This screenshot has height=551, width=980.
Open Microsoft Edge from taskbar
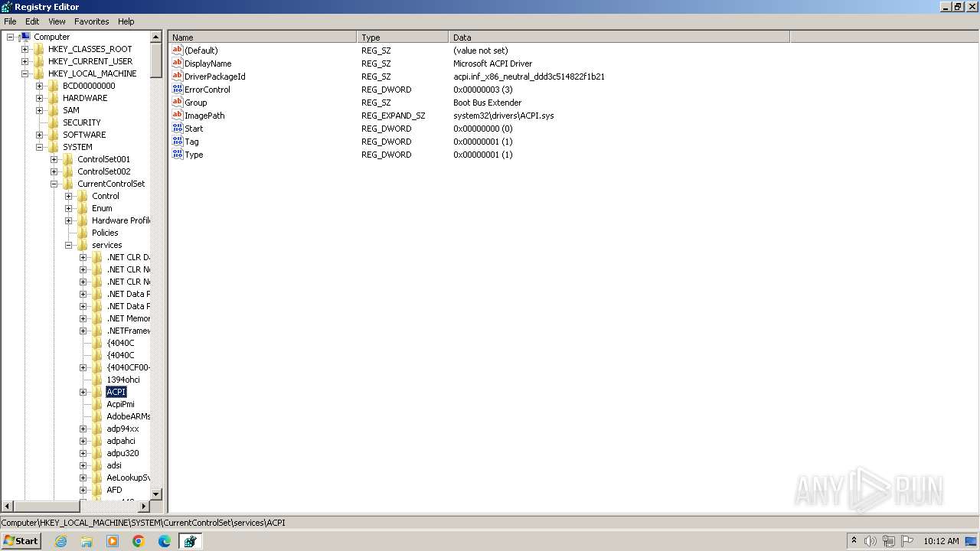click(165, 541)
